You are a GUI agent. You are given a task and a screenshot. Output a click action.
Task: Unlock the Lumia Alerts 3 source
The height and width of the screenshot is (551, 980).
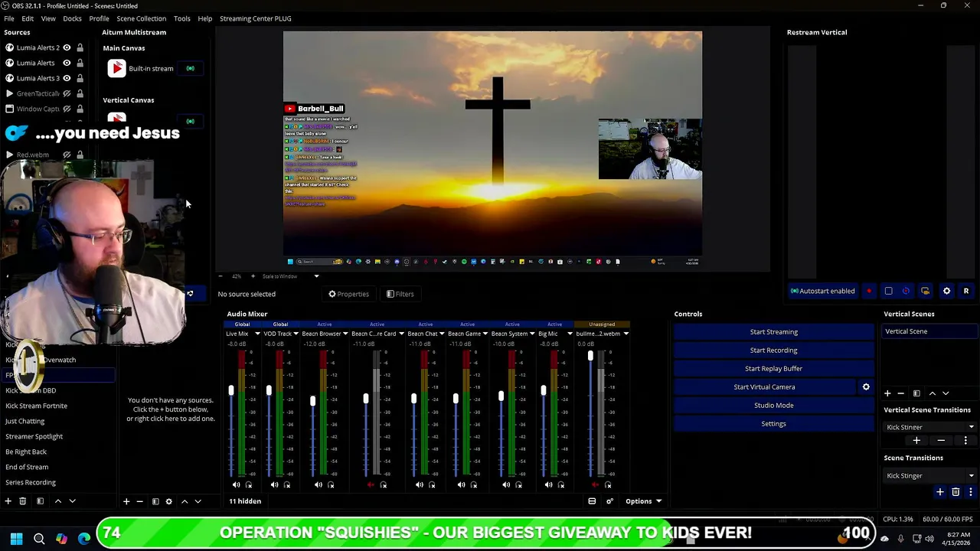pyautogui.click(x=80, y=78)
